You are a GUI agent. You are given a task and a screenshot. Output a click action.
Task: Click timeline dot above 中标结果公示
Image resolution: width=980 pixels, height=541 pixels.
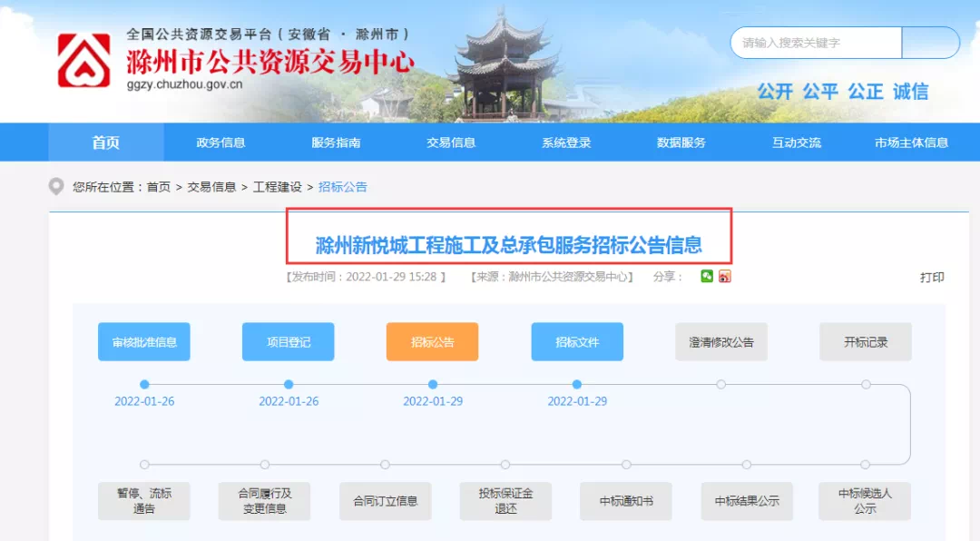pyautogui.click(x=747, y=465)
